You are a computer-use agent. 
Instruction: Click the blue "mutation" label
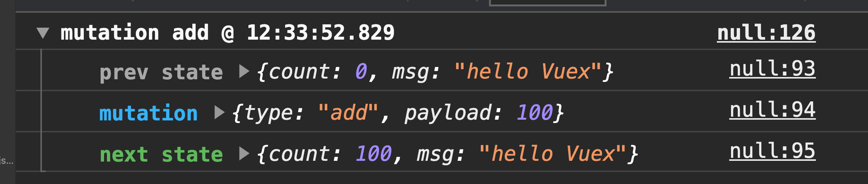(148, 113)
